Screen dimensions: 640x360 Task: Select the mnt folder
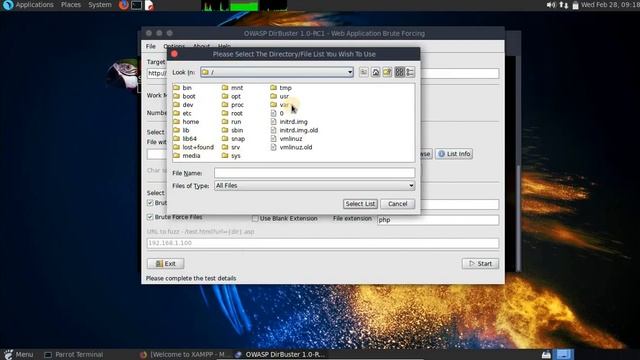[232, 88]
